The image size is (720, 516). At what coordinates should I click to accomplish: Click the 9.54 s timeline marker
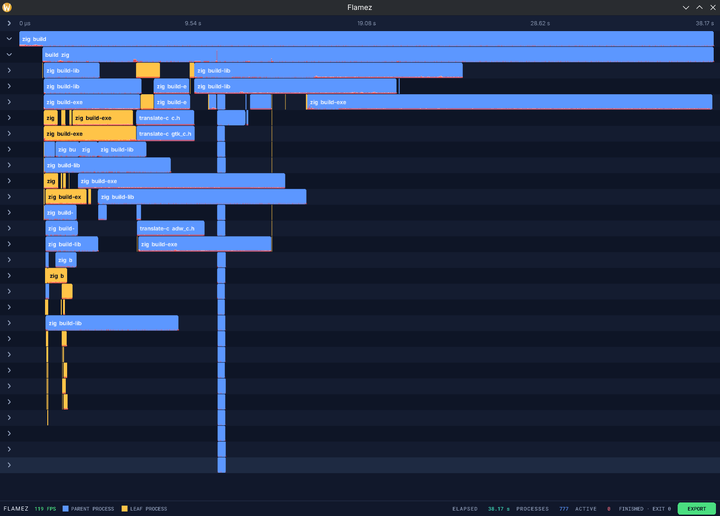pyautogui.click(x=193, y=23)
